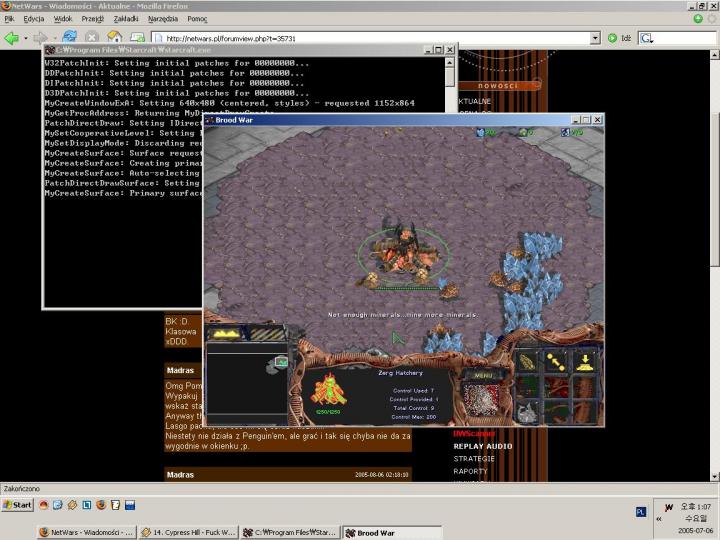Click the Firefox page scroll-down arrow
Screen dimensions: 720x540
pyautogui.click(x=715, y=476)
